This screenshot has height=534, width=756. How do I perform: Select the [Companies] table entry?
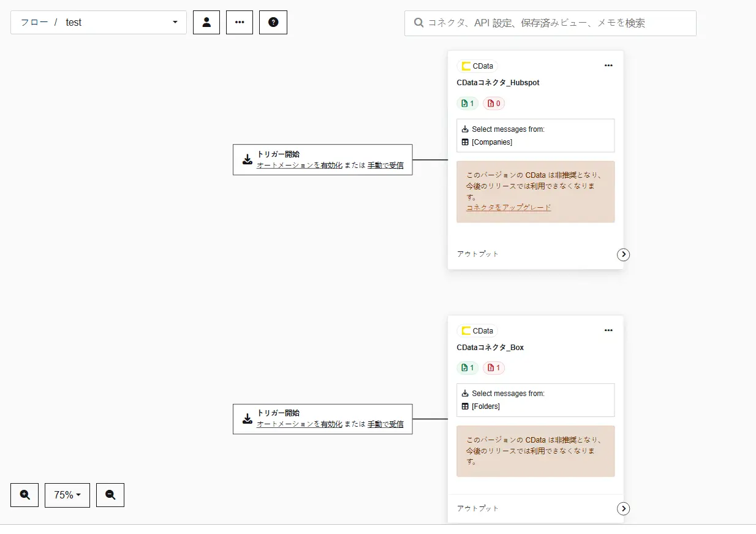pos(491,142)
